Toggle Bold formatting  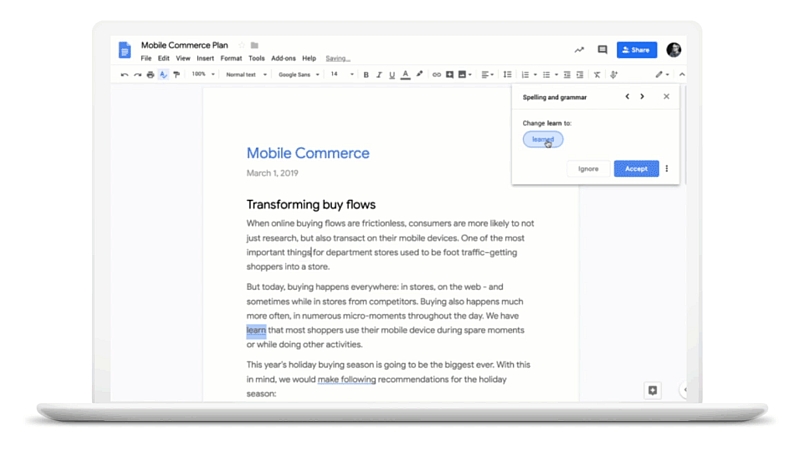point(366,75)
